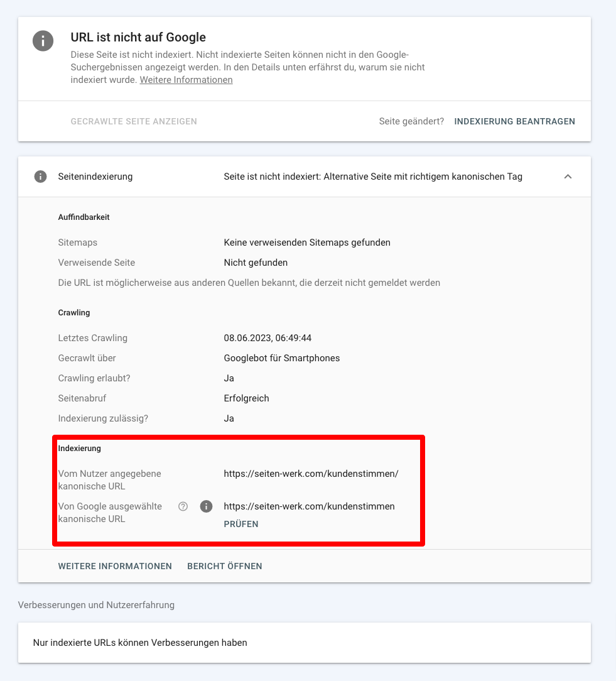Click the Google-selected canonical URL text
This screenshot has width=616, height=681.
coord(309,506)
